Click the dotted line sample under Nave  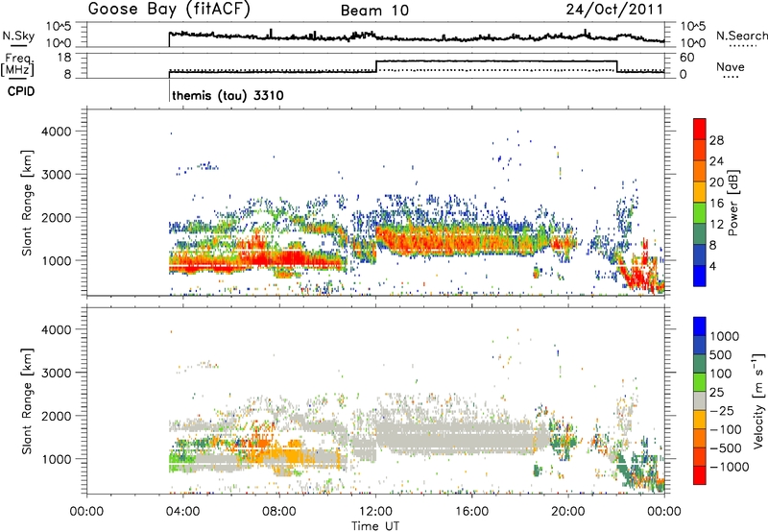pos(731,77)
